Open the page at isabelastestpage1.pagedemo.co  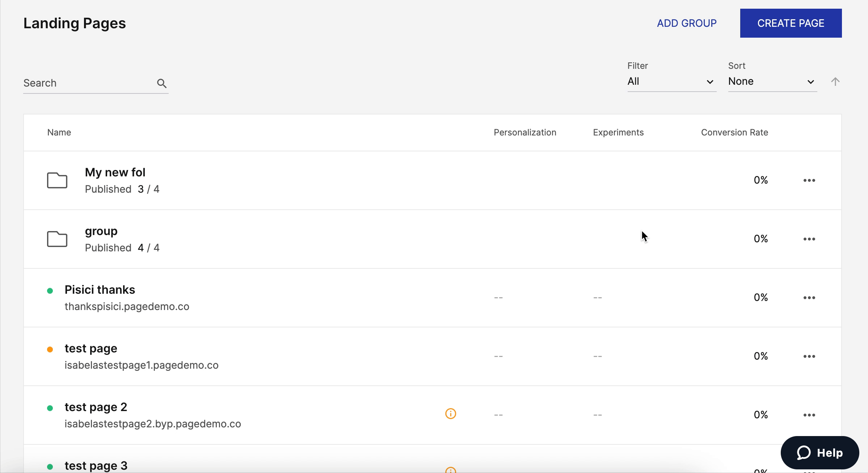point(91,349)
